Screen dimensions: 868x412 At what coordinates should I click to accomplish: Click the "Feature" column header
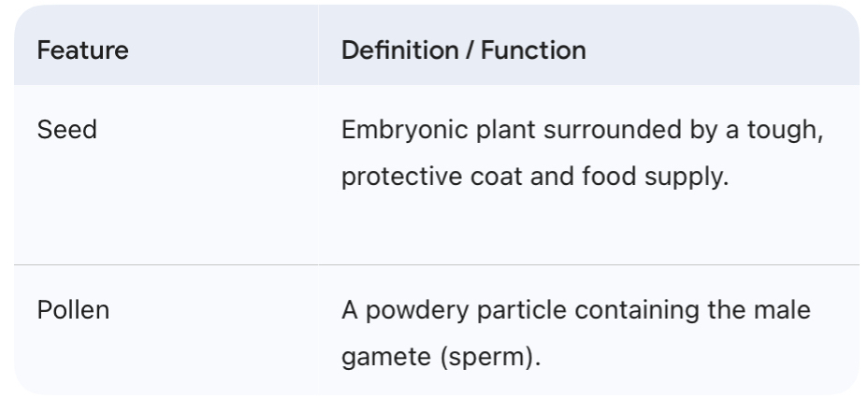[x=82, y=50]
